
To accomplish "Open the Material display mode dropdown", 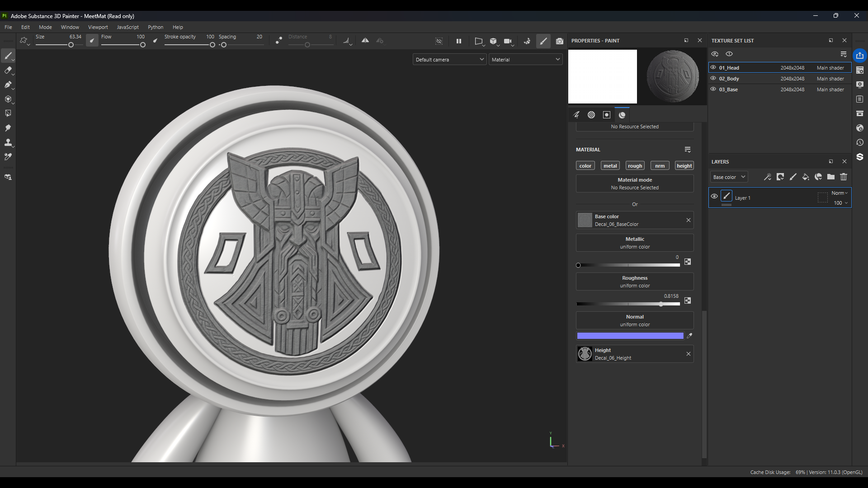I will tap(525, 60).
